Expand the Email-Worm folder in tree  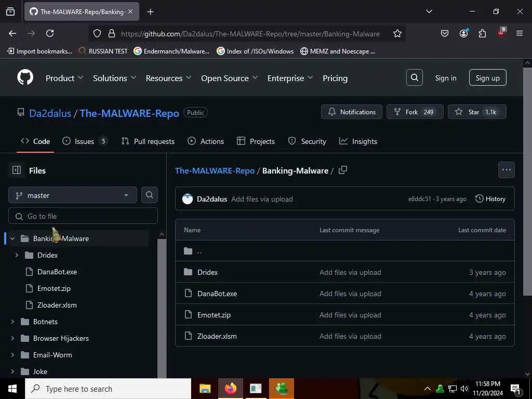[x=12, y=355]
